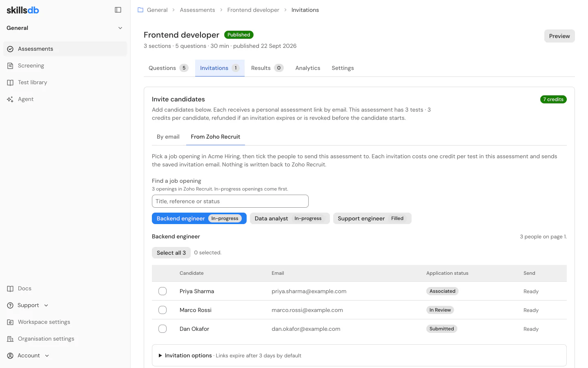Click the 7 credits badge
Image resolution: width=588 pixels, height=368 pixels.
(x=553, y=99)
